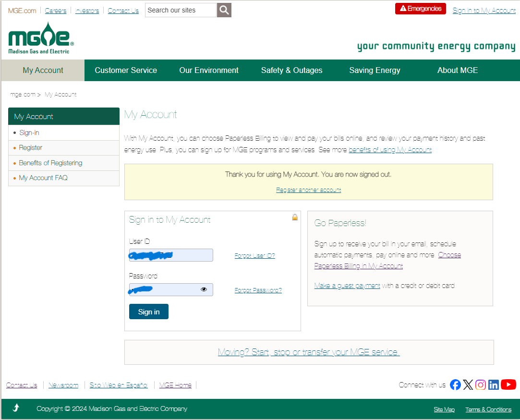
Task: Open the My Account main tab
Action: point(43,70)
